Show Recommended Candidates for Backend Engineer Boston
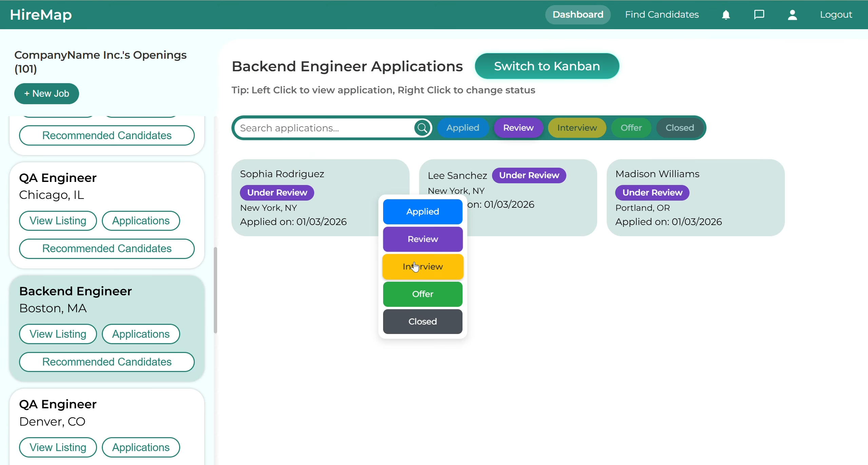868x465 pixels. coord(107,362)
